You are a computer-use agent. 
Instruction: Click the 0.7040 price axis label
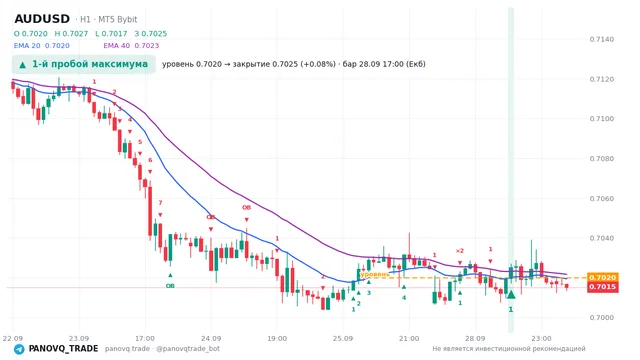[x=602, y=238]
